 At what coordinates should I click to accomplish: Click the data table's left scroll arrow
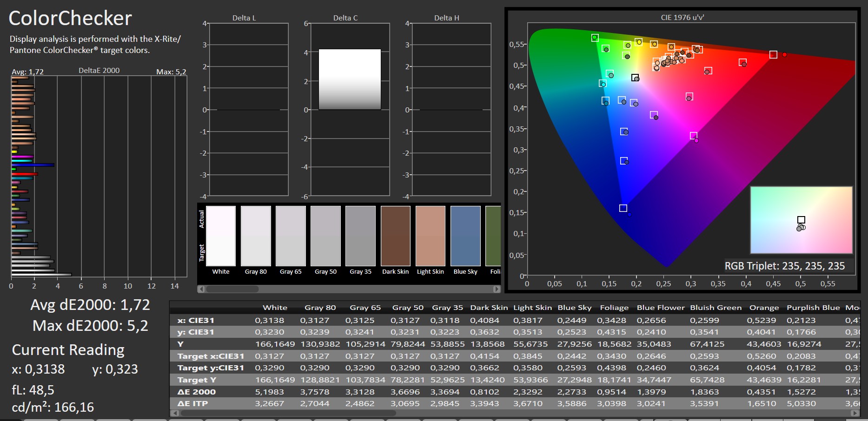tap(175, 413)
